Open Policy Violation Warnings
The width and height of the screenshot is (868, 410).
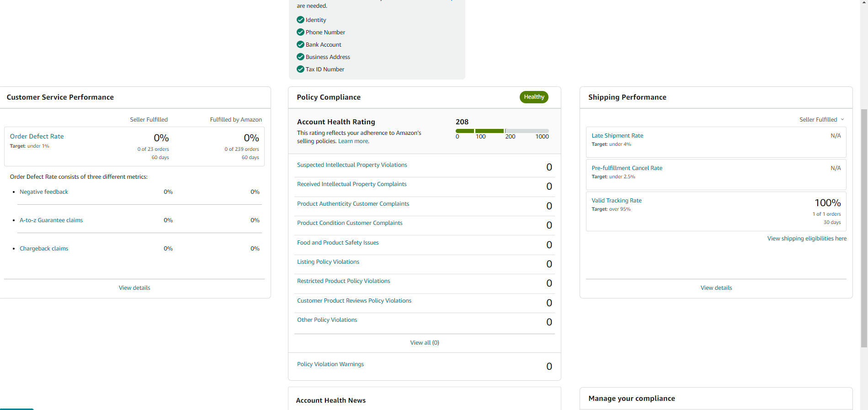pyautogui.click(x=330, y=364)
